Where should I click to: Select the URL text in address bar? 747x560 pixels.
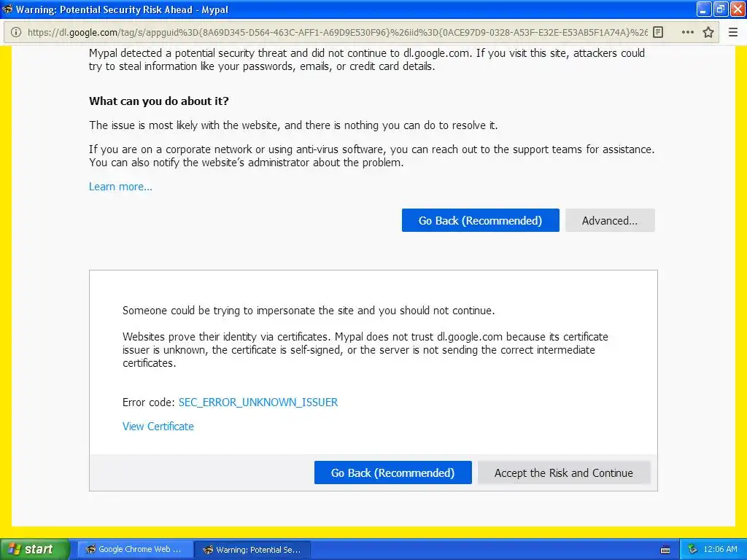[x=337, y=32]
